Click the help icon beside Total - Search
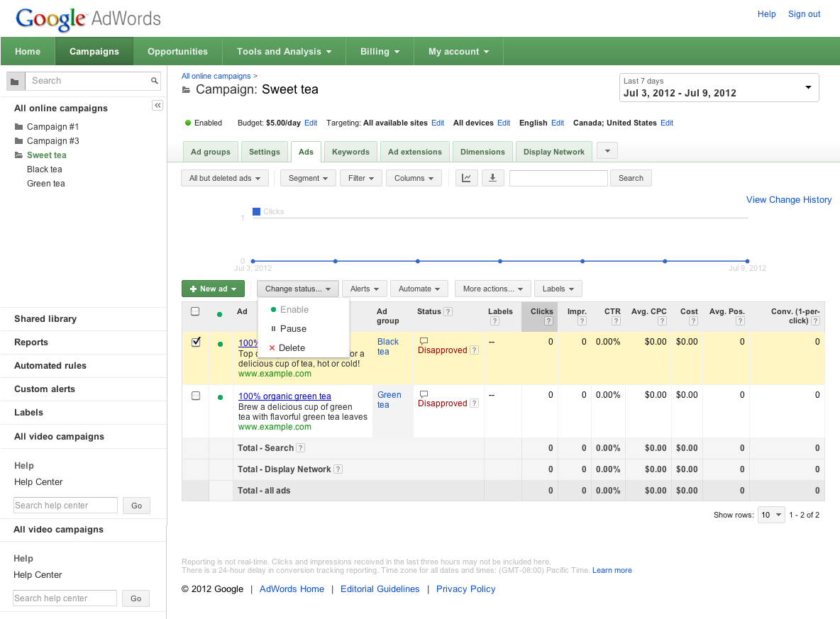Image resolution: width=840 pixels, height=619 pixels. (x=301, y=448)
